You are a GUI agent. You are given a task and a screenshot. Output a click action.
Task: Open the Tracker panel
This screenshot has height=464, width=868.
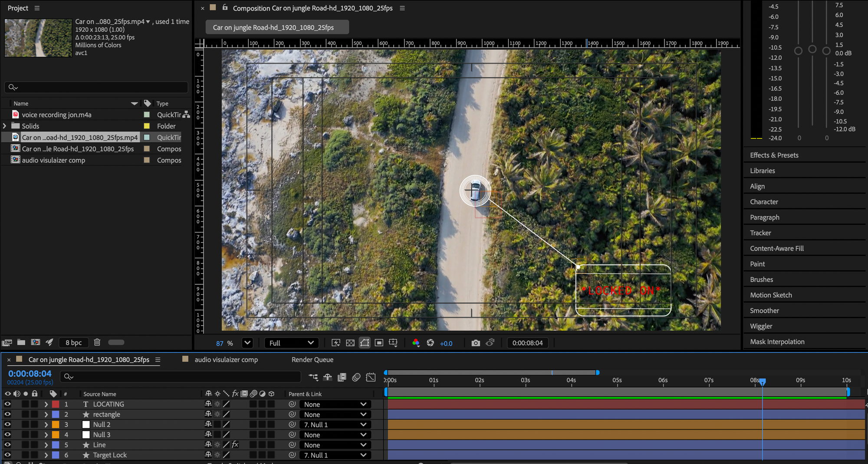pos(760,233)
